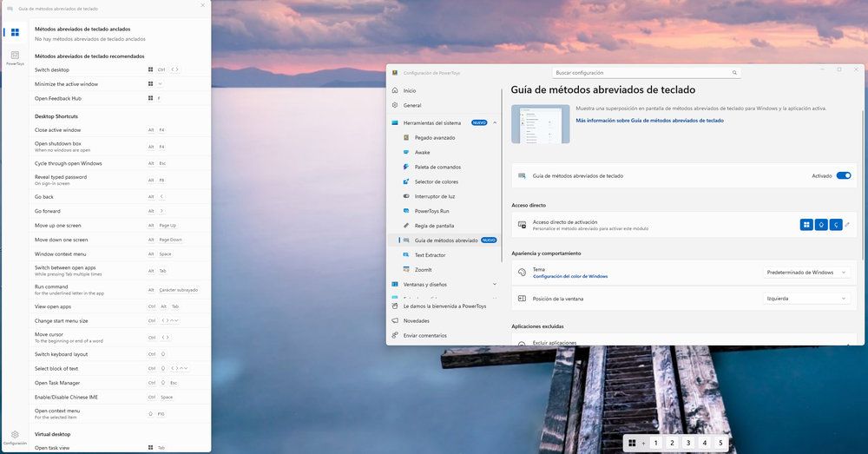Viewport: 868px width, 454px height.
Task: Click shortcut guide preview thumbnail
Action: pyautogui.click(x=540, y=124)
